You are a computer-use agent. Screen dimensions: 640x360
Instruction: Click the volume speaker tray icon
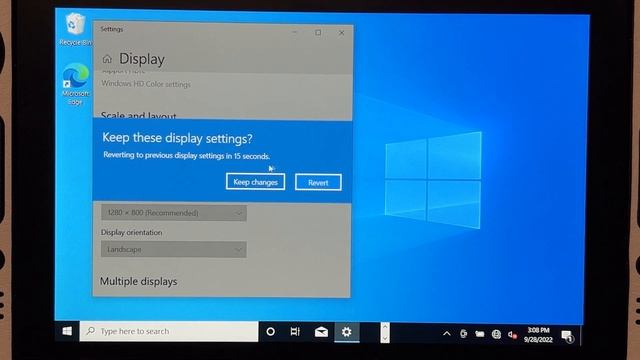click(x=512, y=335)
